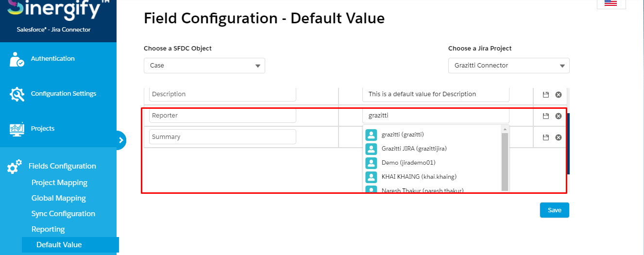Open the Choose a Jira Project dropdown
This screenshot has height=255, width=644.
tap(508, 66)
